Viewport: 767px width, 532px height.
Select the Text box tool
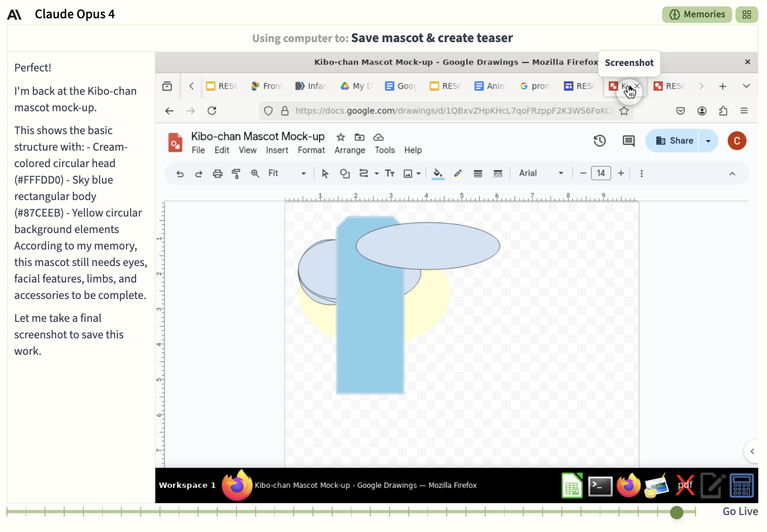390,174
